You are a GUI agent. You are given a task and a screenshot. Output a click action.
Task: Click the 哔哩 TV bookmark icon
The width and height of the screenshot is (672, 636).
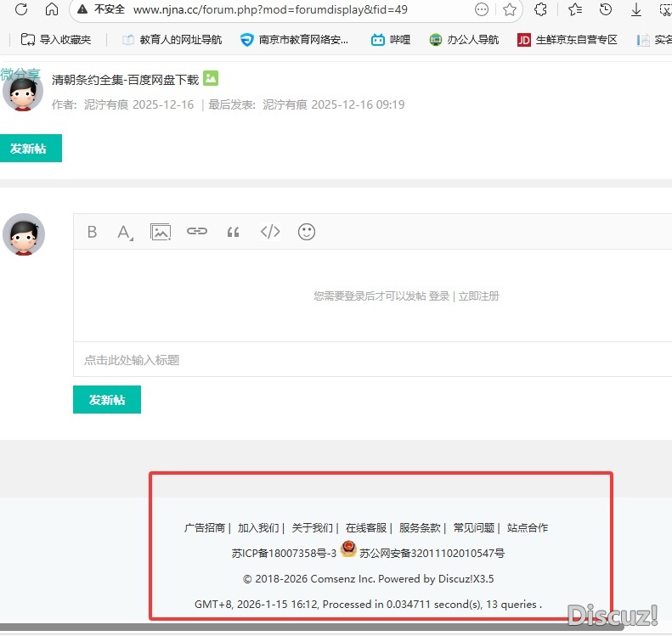(377, 40)
